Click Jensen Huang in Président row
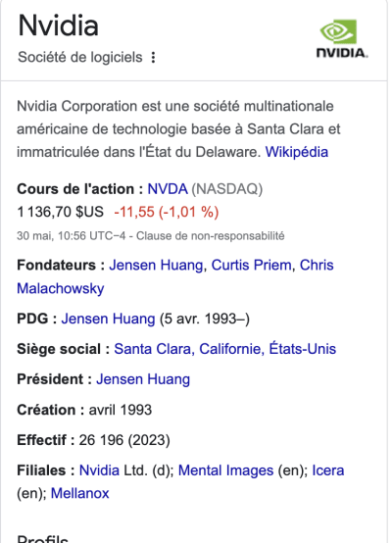The height and width of the screenshot is (543, 392). [x=143, y=379]
